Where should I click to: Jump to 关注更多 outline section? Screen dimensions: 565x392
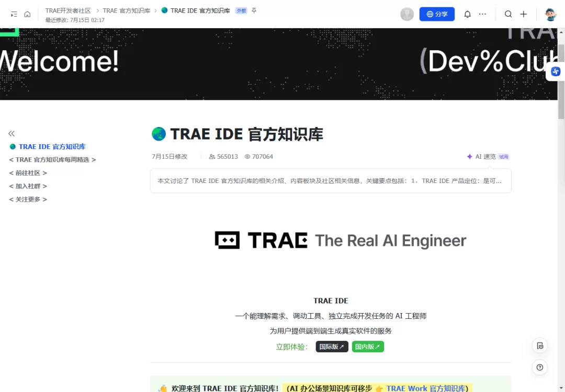[28, 199]
